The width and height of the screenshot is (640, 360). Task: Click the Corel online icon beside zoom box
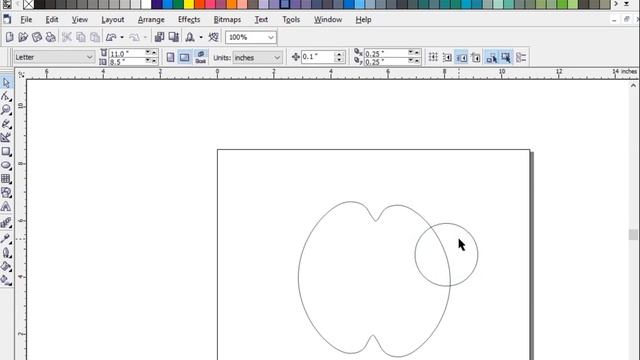pos(213,37)
